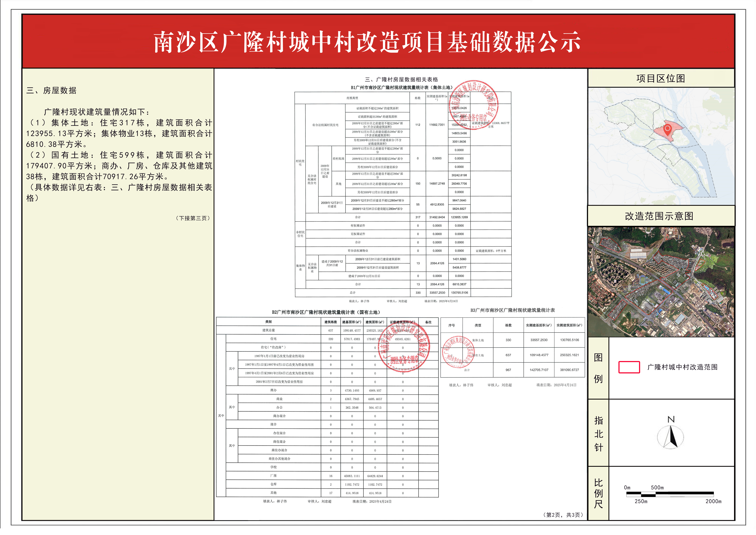Click cell 142705.7107 in the B3 table
756x535 pixels.
coord(539,370)
